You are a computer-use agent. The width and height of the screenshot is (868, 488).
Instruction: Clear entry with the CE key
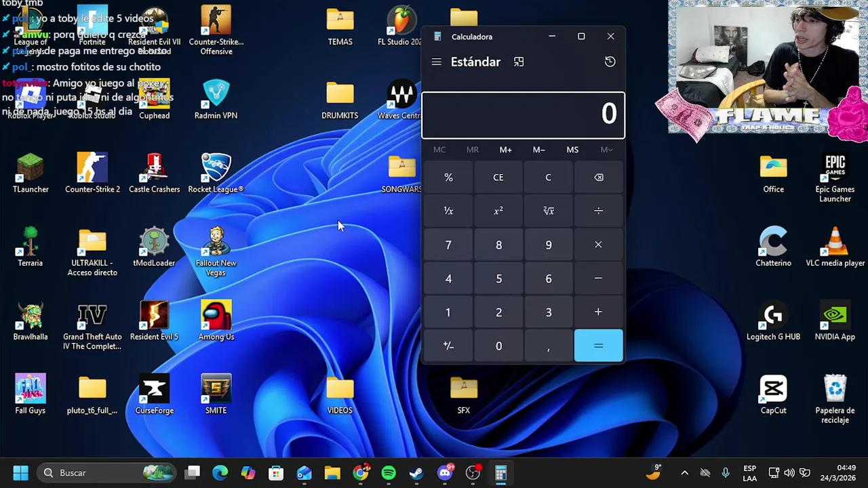point(498,178)
